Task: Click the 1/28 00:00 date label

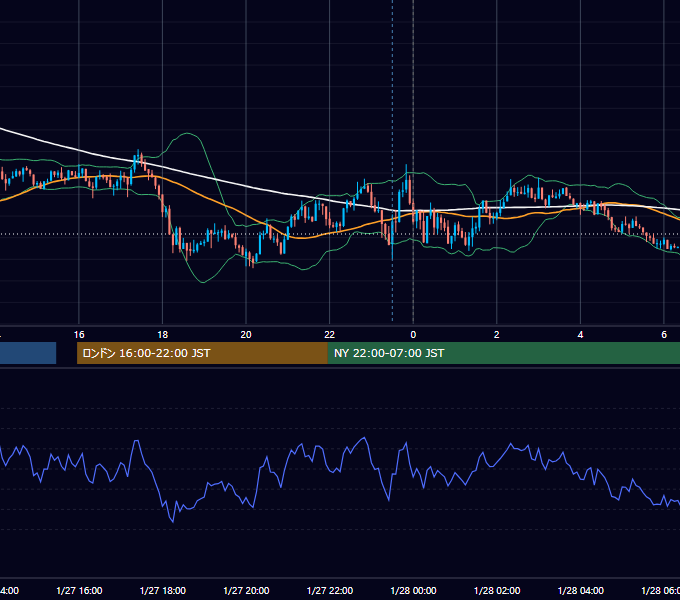Action: 413,590
